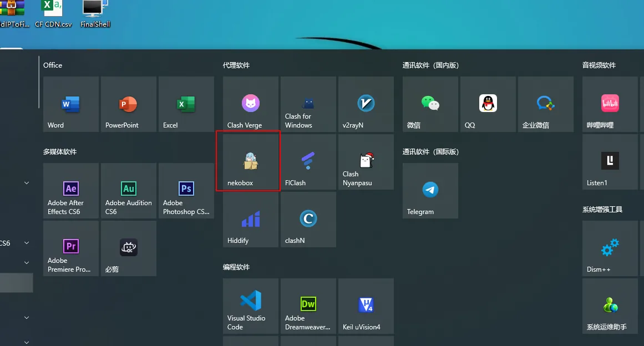
Task: Launch Clash Verge
Action: pos(251,104)
